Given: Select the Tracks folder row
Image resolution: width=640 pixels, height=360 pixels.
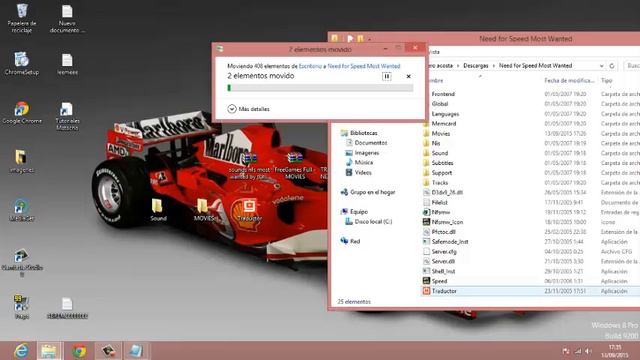Looking at the screenshot, I should pyautogui.click(x=531, y=182).
